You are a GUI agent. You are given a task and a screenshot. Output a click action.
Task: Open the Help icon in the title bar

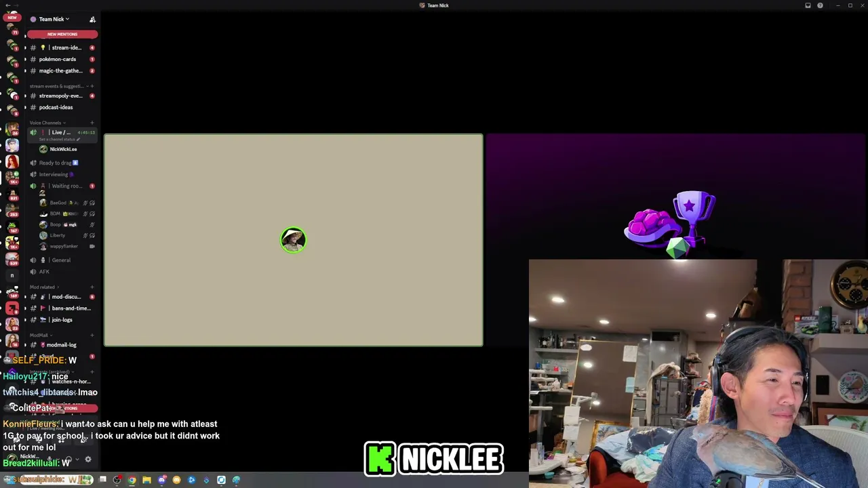pos(820,5)
